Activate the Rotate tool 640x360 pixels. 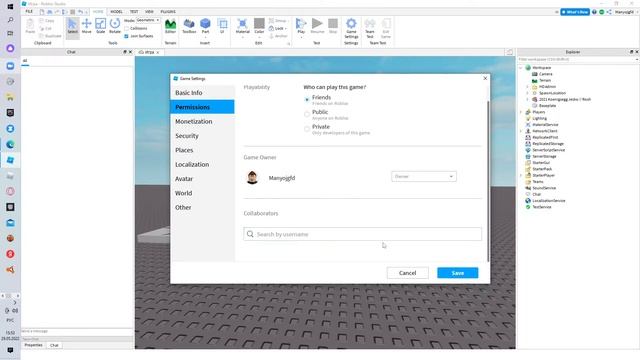click(x=115, y=27)
